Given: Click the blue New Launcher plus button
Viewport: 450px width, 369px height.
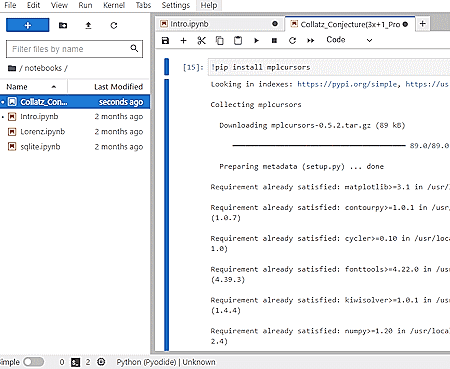Looking at the screenshot, I should (x=28, y=25).
